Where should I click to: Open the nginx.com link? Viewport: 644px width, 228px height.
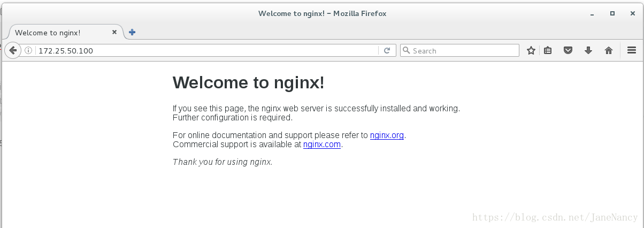coord(322,144)
